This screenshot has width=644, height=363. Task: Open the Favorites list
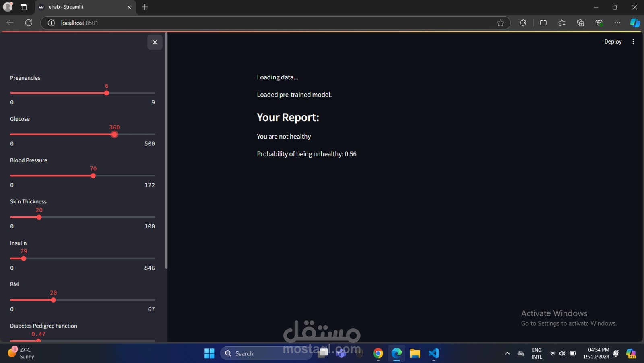click(x=562, y=23)
